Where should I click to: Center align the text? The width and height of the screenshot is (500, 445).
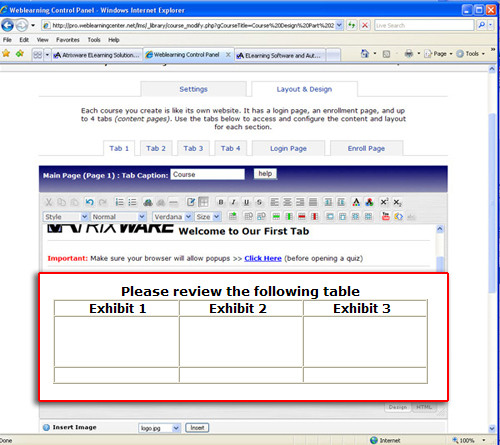point(287,202)
